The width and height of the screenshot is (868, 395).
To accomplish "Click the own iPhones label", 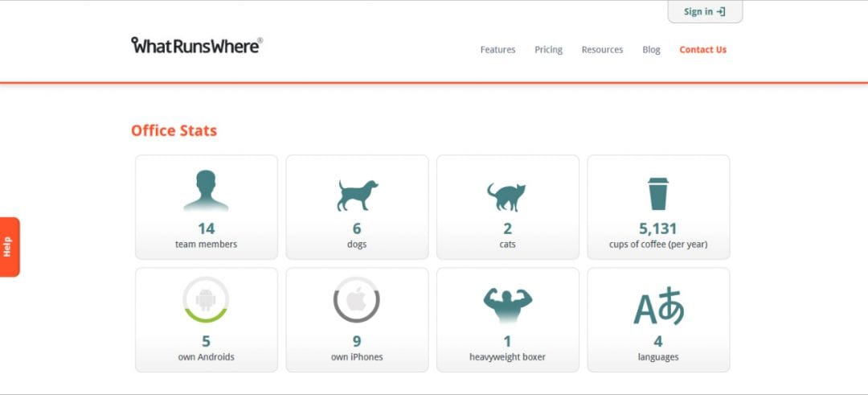I will [x=357, y=357].
